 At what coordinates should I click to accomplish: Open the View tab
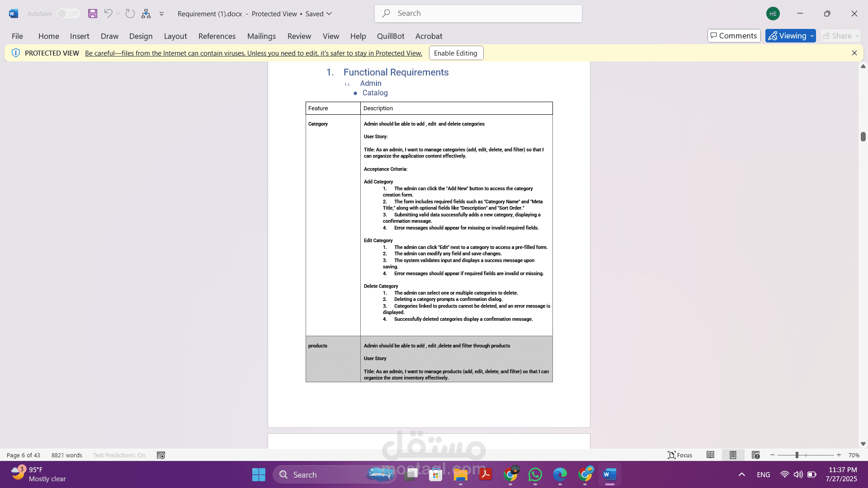click(331, 36)
